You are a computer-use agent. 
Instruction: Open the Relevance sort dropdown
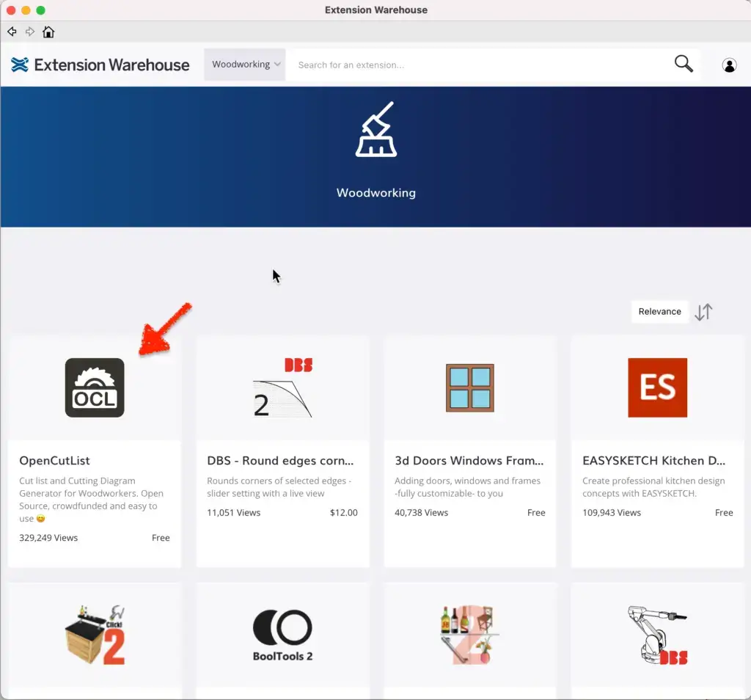(659, 311)
